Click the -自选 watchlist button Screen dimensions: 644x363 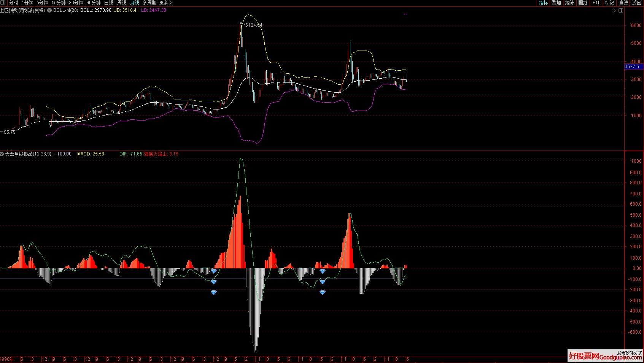(623, 3)
